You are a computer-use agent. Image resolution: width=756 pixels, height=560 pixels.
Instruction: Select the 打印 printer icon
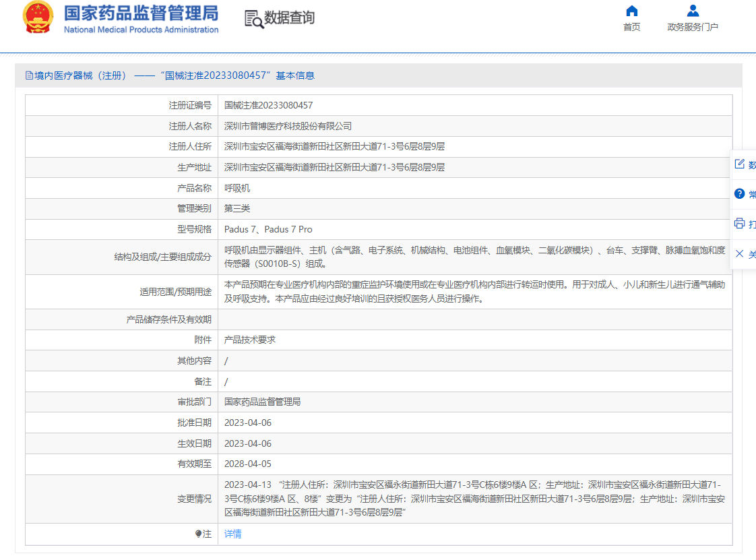point(739,224)
